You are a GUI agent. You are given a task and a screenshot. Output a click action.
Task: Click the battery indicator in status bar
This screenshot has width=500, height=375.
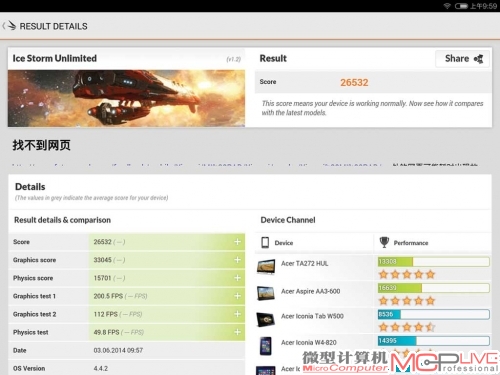click(461, 6)
